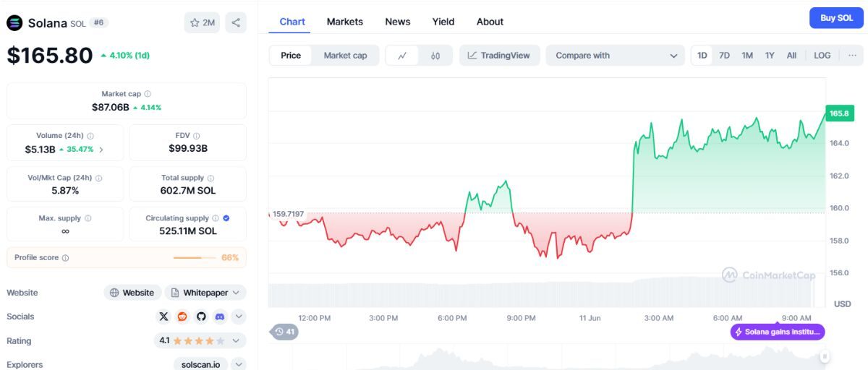Expand the Whitepaper dropdown
The height and width of the screenshot is (370, 868).
(205, 293)
